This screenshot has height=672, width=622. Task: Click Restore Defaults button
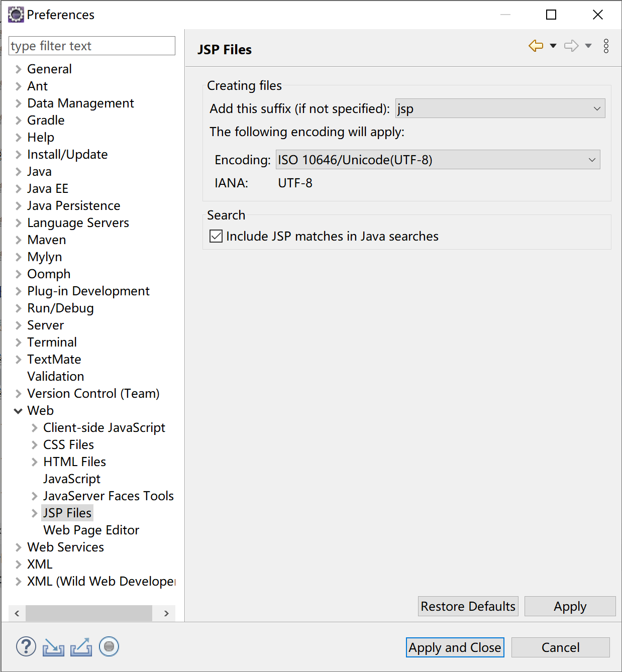468,606
